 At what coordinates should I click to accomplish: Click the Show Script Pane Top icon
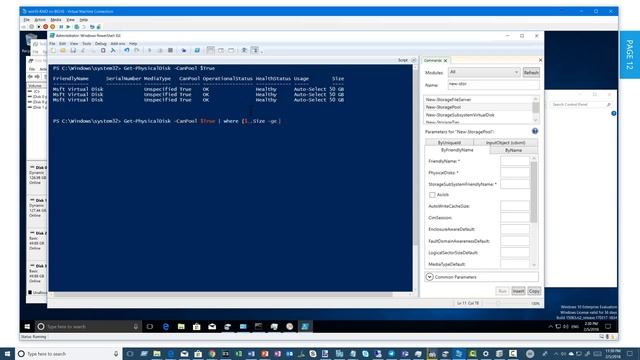[210, 50]
